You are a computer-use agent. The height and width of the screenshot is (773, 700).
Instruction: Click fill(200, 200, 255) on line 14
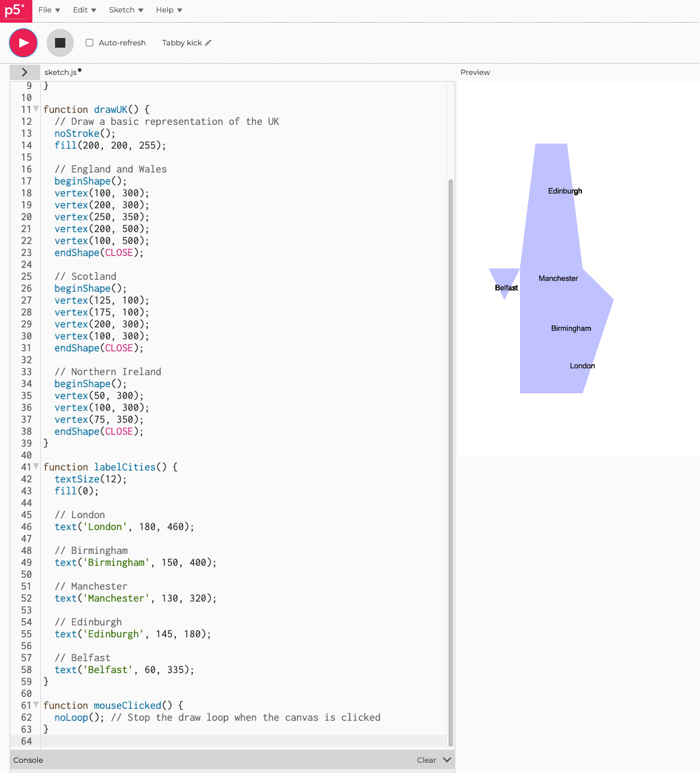point(110,145)
